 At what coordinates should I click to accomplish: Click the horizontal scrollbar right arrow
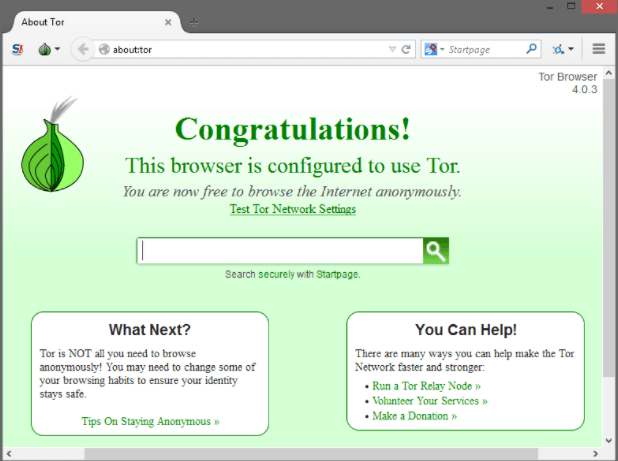595,454
